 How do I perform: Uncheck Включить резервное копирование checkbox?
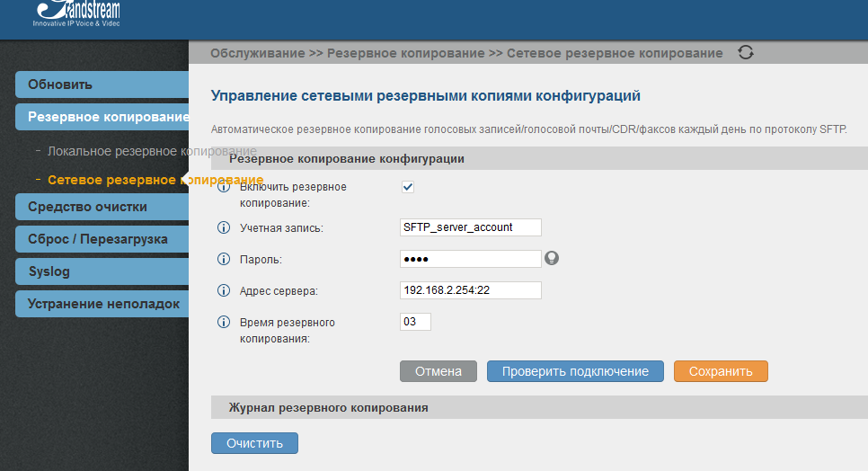[x=408, y=187]
